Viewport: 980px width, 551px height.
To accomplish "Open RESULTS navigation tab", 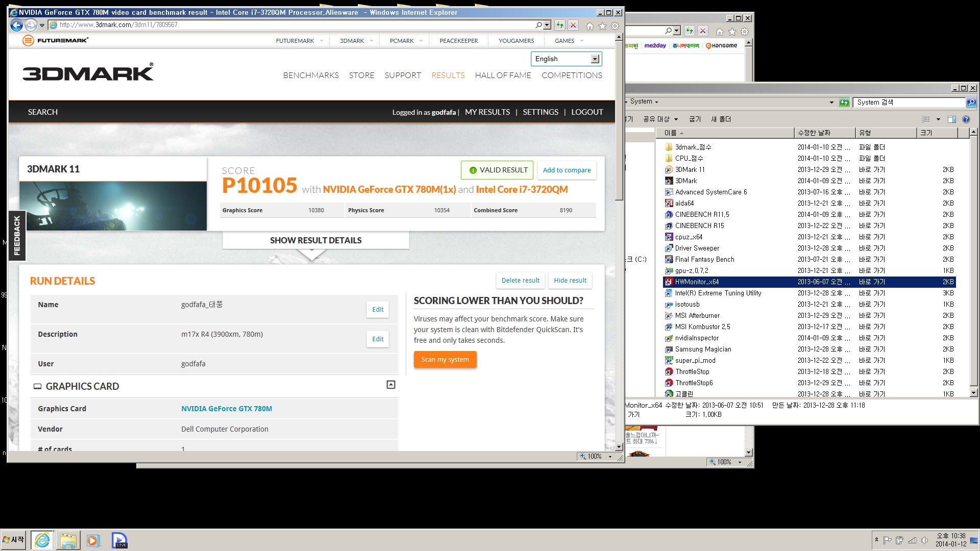I will pos(448,76).
